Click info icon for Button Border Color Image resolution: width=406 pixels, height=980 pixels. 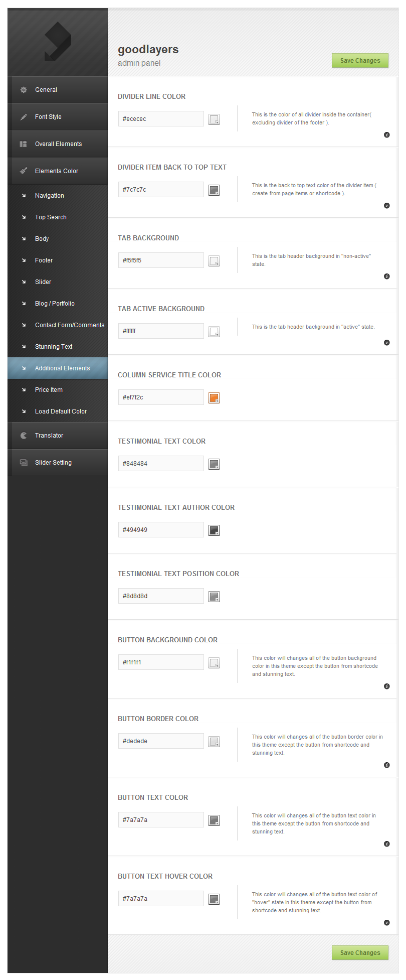[x=386, y=765]
